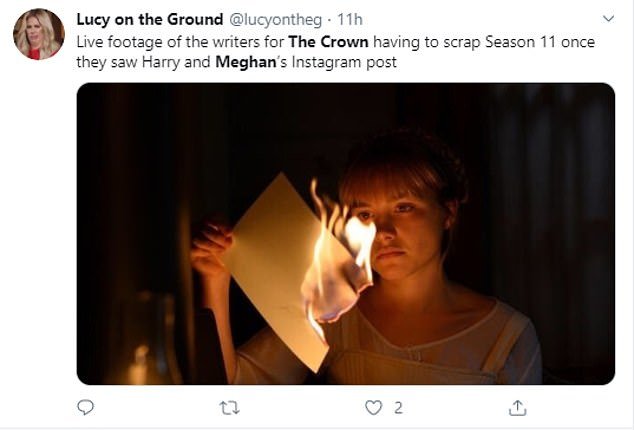Image resolution: width=634 pixels, height=430 pixels.
Task: Open the attached burning paper photo
Action: click(x=346, y=233)
